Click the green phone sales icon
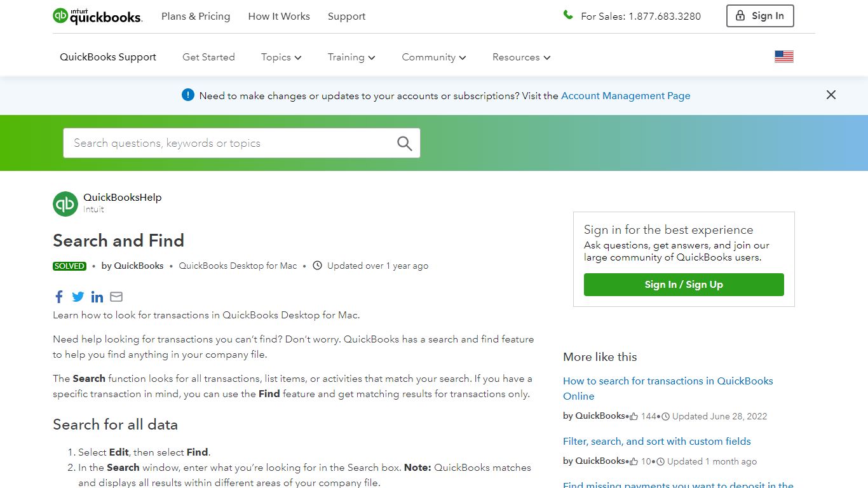868x488 pixels. pos(568,15)
